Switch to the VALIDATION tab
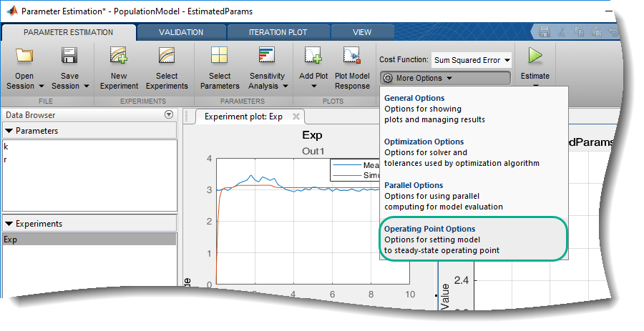This screenshot has width=644, height=331. point(181,32)
